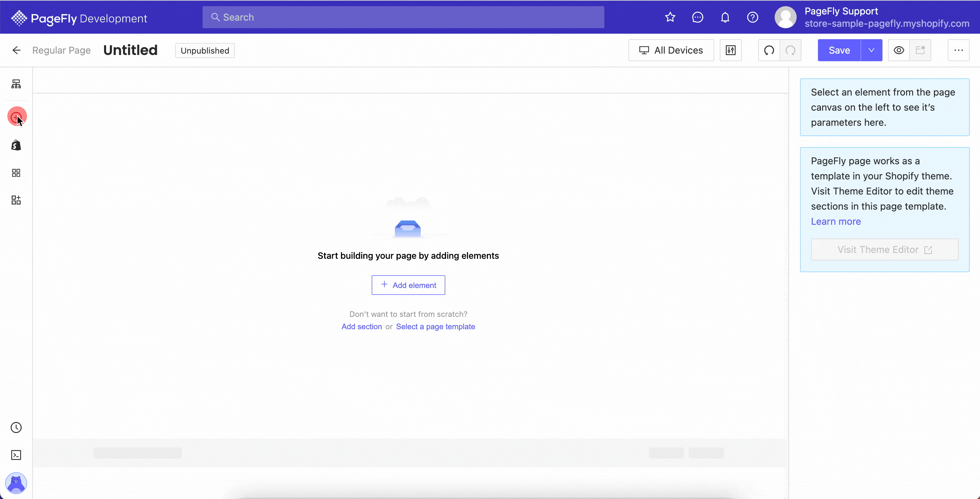Click the Unpublished status badge
Screen dimensions: 980x499
click(x=205, y=50)
